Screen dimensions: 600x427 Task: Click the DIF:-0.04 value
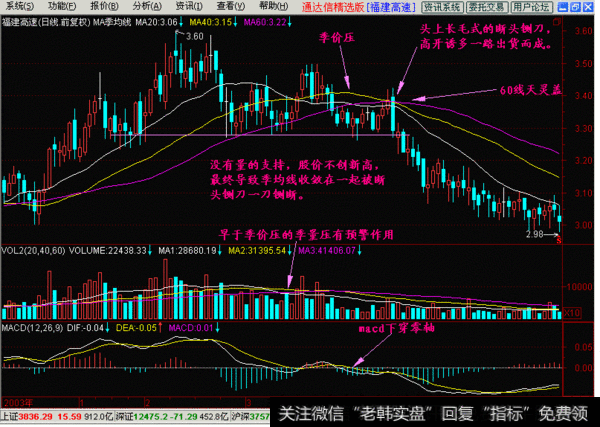click(x=85, y=328)
